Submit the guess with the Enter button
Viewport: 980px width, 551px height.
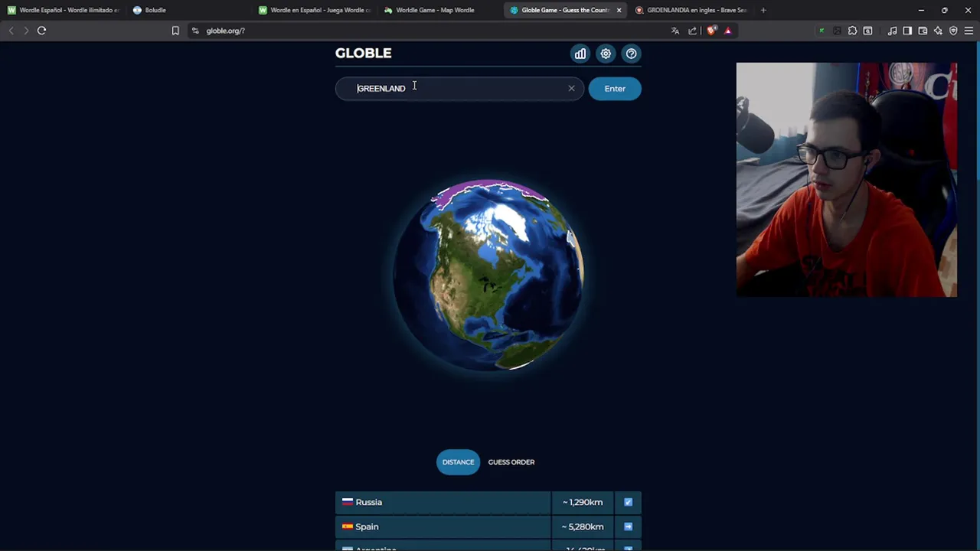615,89
